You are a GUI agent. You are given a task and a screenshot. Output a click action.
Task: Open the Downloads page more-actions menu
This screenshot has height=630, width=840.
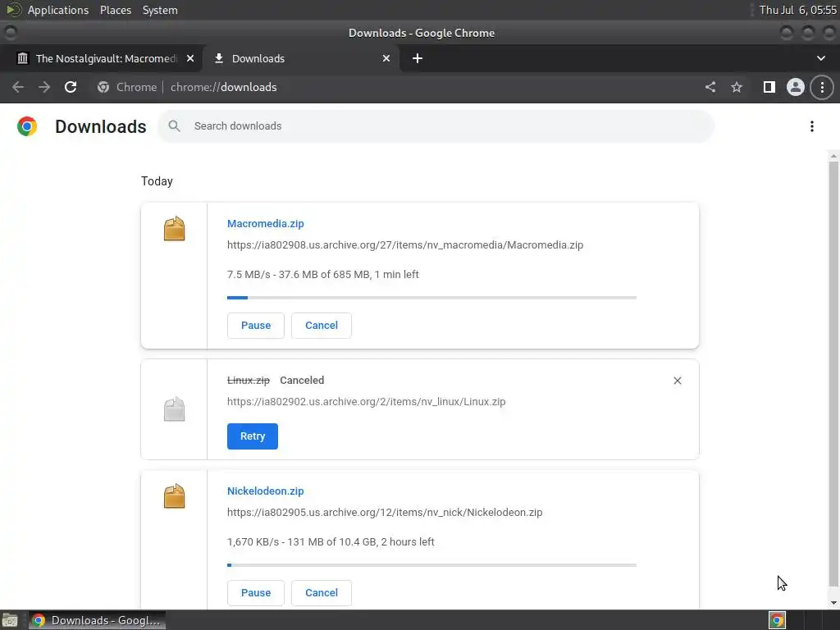tap(812, 126)
